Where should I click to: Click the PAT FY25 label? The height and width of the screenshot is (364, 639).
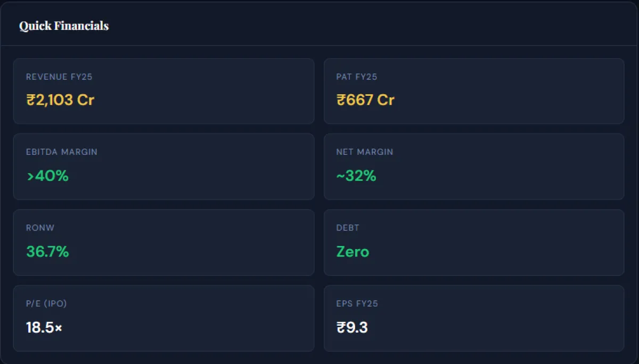pos(356,77)
